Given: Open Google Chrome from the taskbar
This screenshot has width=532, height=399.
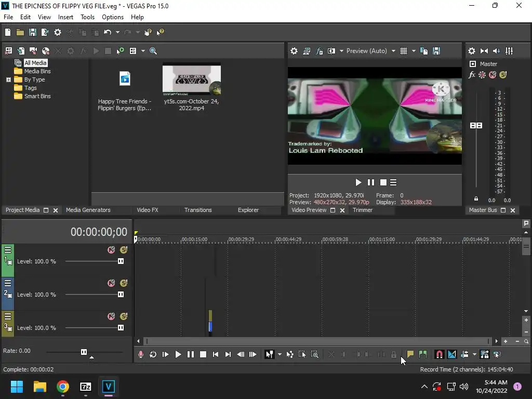Looking at the screenshot, I should (63, 387).
